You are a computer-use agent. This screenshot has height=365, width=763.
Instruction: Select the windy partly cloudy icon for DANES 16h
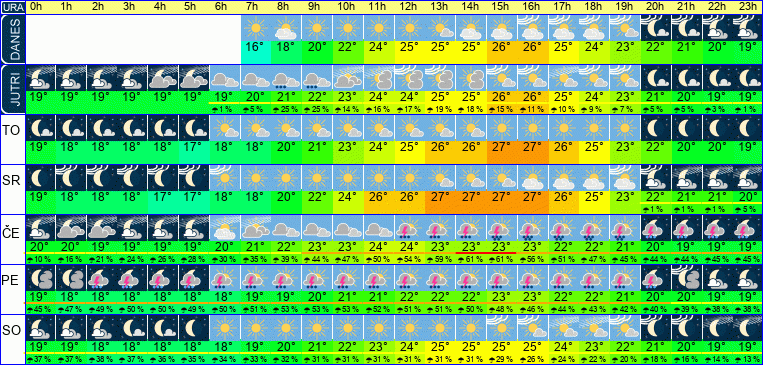(533, 28)
